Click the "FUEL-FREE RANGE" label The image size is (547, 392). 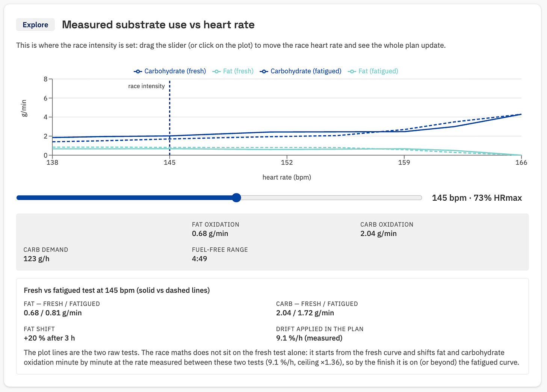pos(220,250)
